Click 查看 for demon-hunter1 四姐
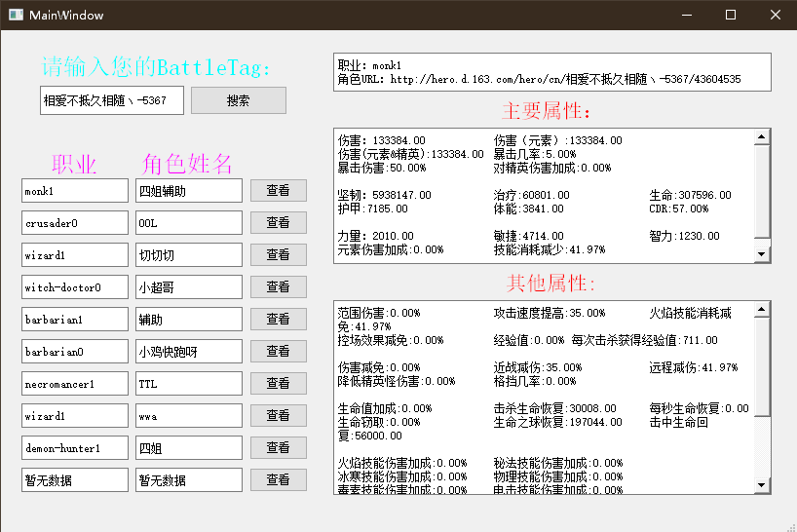The image size is (797, 532). coord(279,447)
